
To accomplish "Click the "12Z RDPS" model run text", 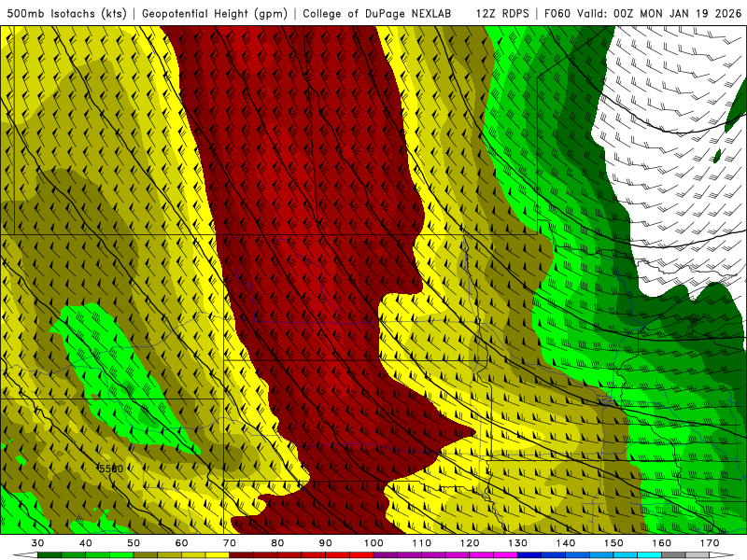I will click(502, 13).
